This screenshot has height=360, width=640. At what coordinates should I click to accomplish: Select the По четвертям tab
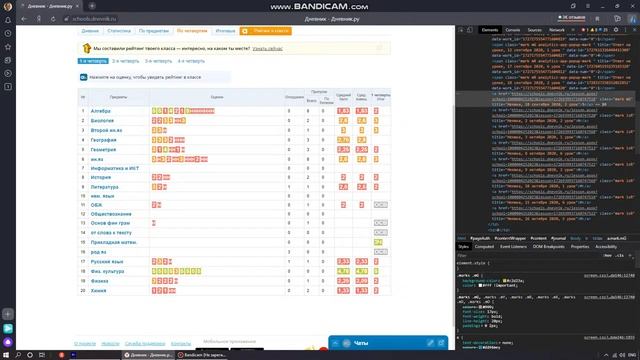pyautogui.click(x=192, y=31)
